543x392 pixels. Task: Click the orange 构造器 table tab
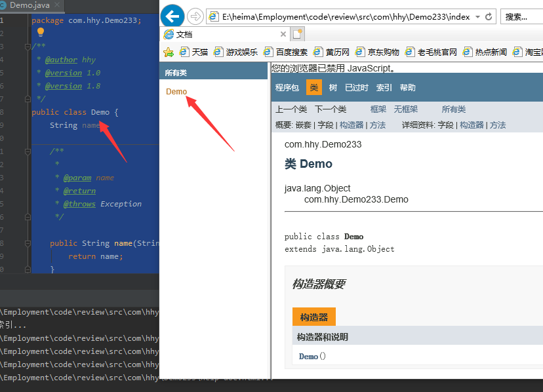click(x=313, y=317)
